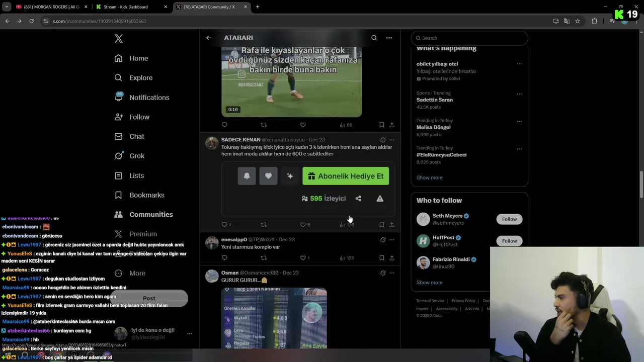Viewport: 644px width, 362px height.
Task: Open the ATABARI community more options
Action: [389, 38]
